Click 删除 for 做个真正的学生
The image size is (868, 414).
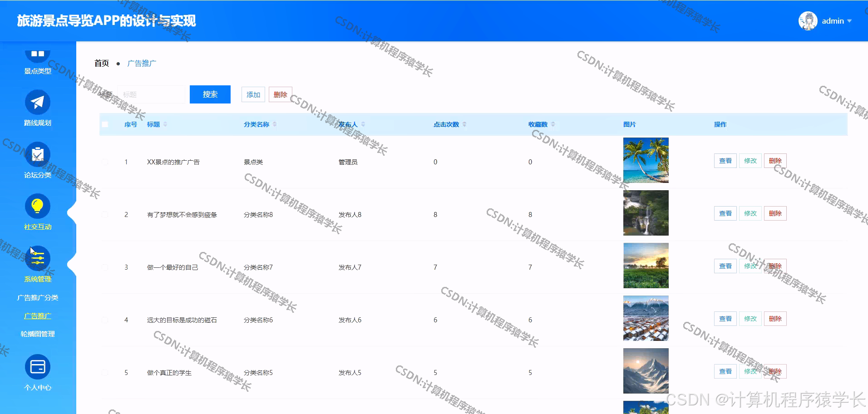point(775,371)
